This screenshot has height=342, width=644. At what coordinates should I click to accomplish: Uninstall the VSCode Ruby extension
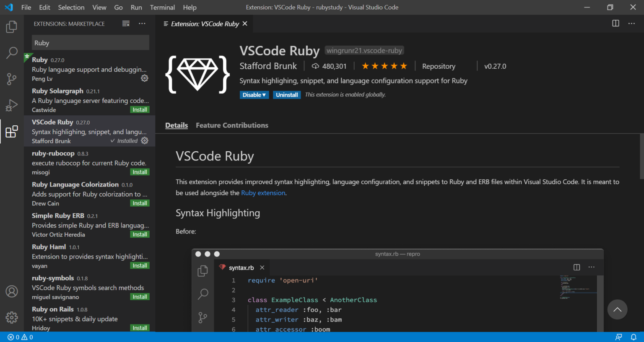[287, 95]
